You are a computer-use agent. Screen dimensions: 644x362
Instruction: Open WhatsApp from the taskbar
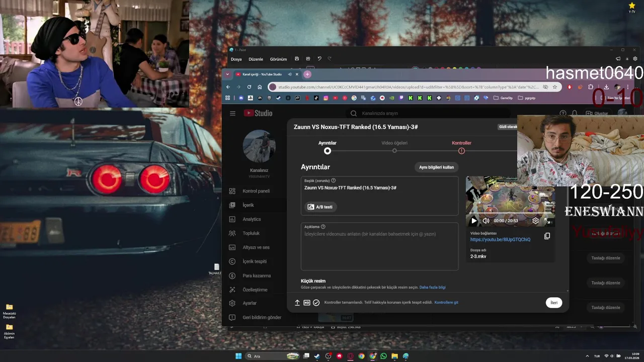click(x=384, y=356)
